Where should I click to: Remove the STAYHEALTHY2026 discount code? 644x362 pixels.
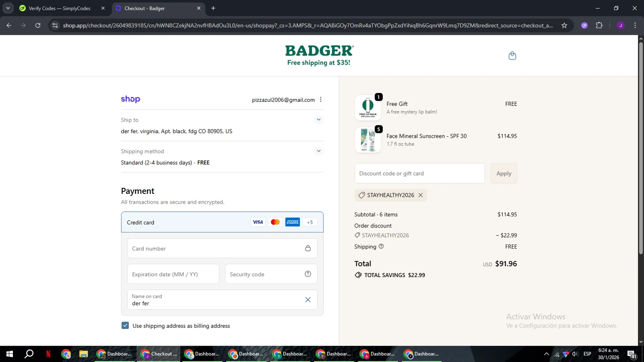click(421, 195)
